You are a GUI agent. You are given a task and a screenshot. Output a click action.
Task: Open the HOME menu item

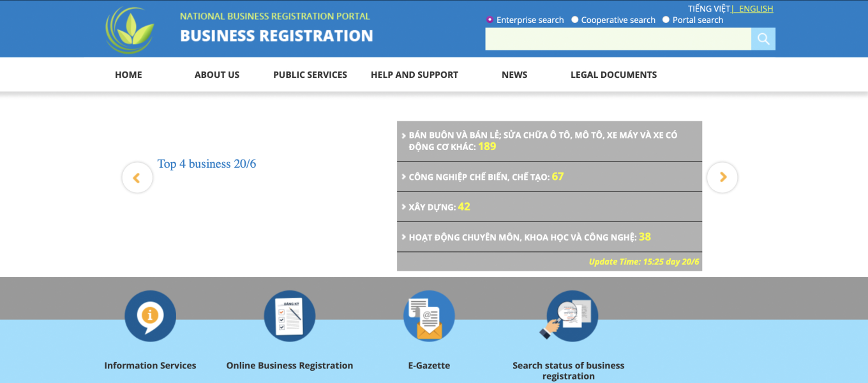pyautogui.click(x=128, y=75)
